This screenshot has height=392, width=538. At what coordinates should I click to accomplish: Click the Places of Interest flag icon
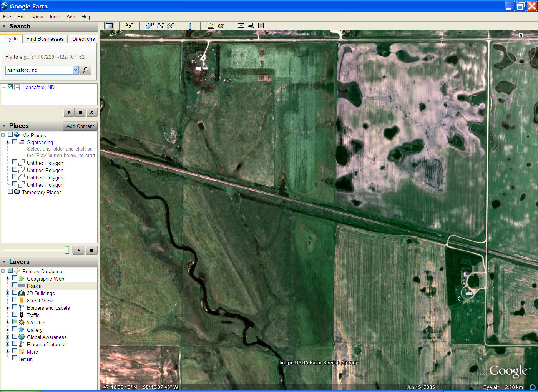(22, 344)
